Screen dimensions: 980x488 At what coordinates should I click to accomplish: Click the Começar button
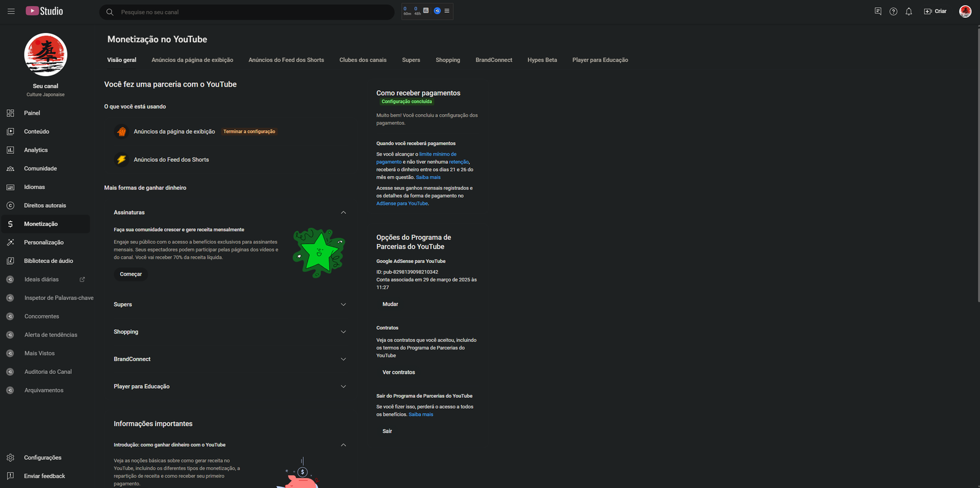point(130,274)
